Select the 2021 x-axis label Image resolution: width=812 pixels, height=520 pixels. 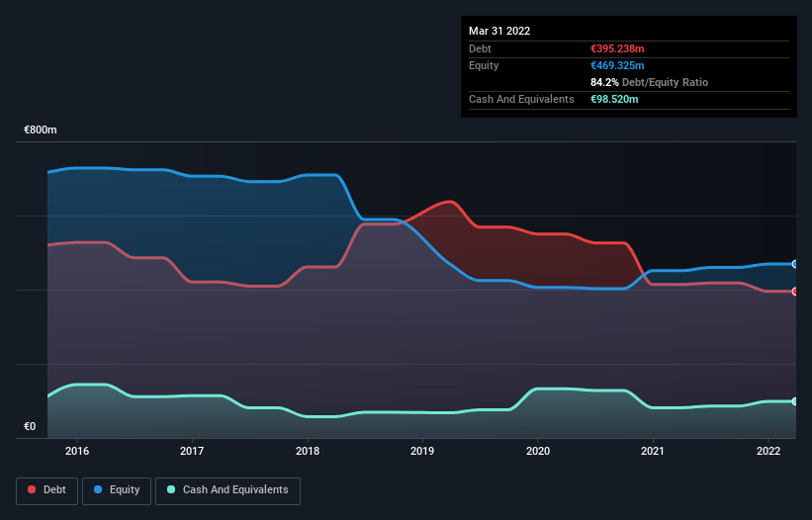653,451
